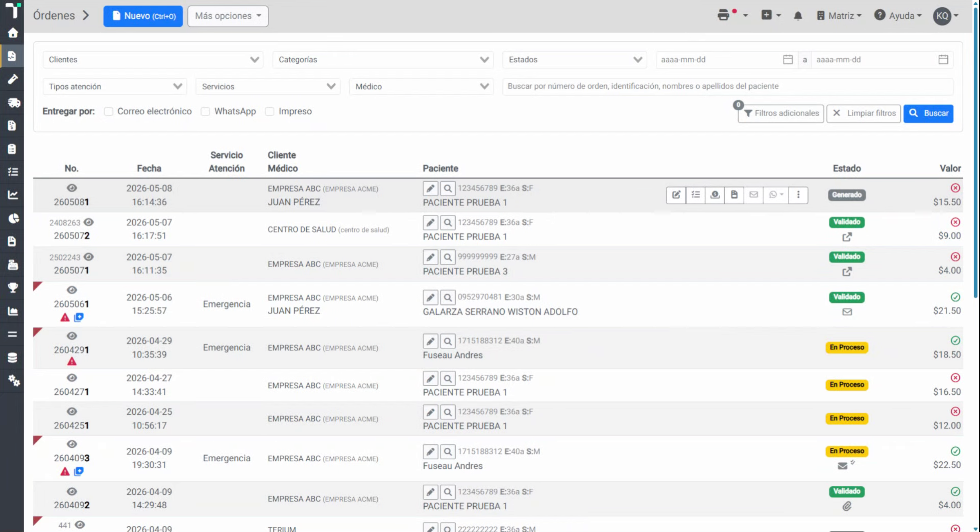Click the envelope icon in order 2605081 actions
This screenshot has height=532, width=980.
(753, 195)
